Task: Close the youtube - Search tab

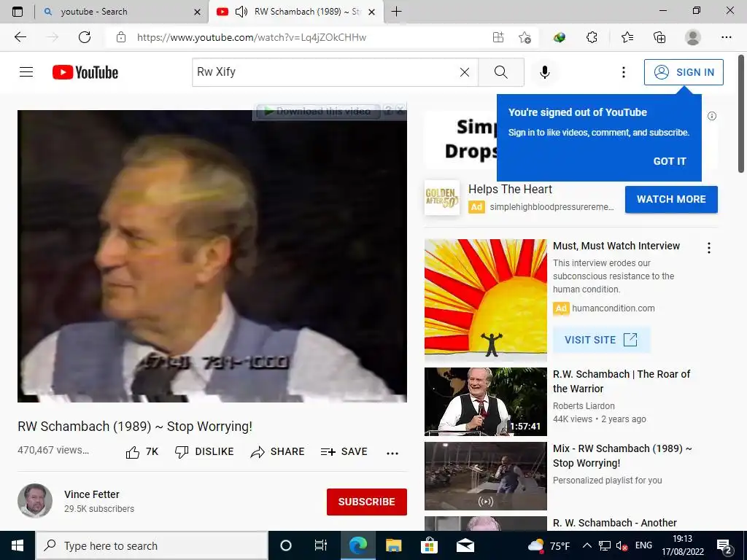Action: tap(197, 12)
